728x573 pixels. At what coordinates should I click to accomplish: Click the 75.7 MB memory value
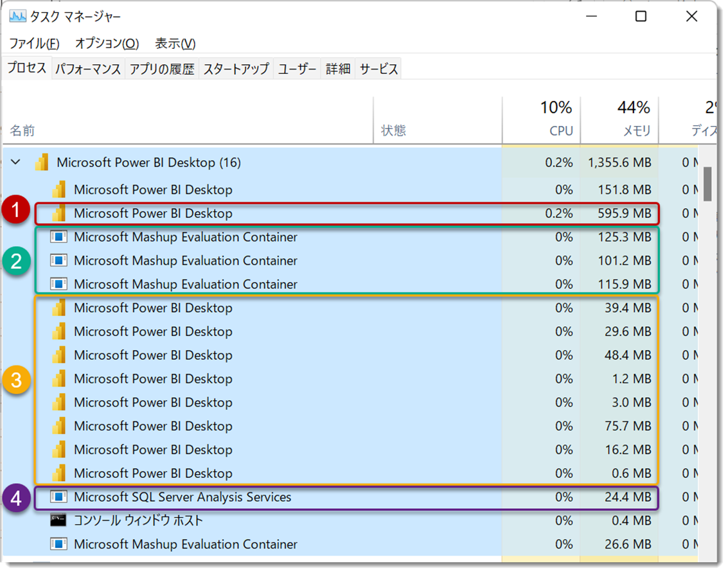(x=628, y=426)
